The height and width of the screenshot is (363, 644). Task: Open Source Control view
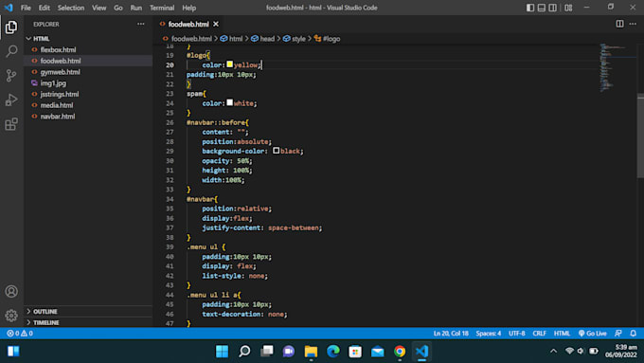(x=11, y=75)
